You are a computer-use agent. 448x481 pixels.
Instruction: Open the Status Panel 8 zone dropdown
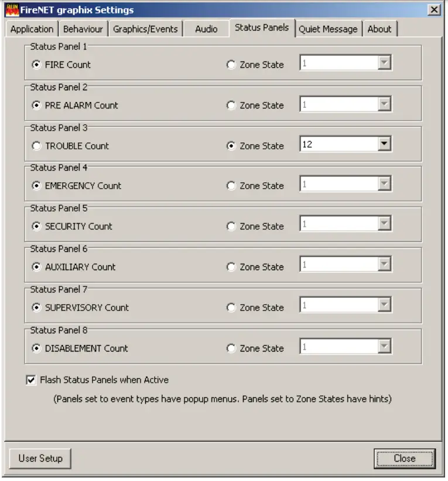click(384, 346)
